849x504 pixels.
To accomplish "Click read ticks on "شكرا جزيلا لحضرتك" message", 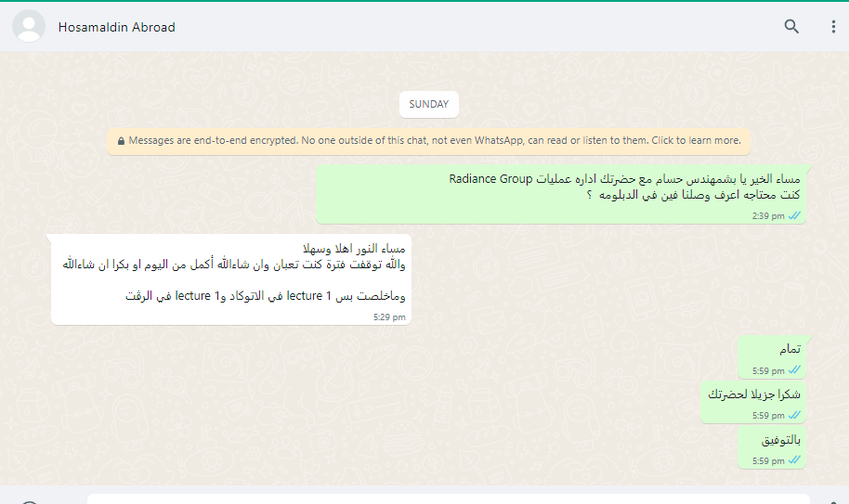I will click(794, 415).
